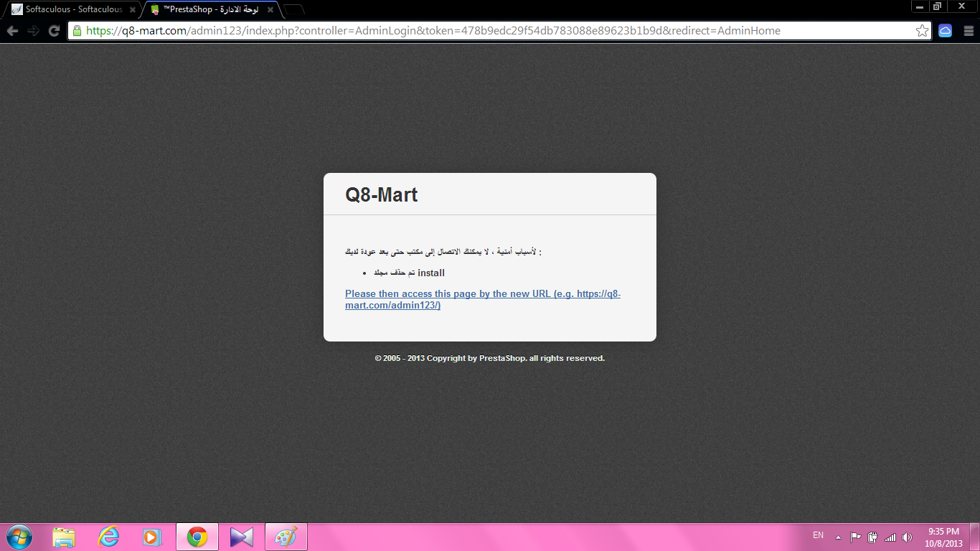
Task: Click the Q8-Mart heading
Action: tap(382, 194)
